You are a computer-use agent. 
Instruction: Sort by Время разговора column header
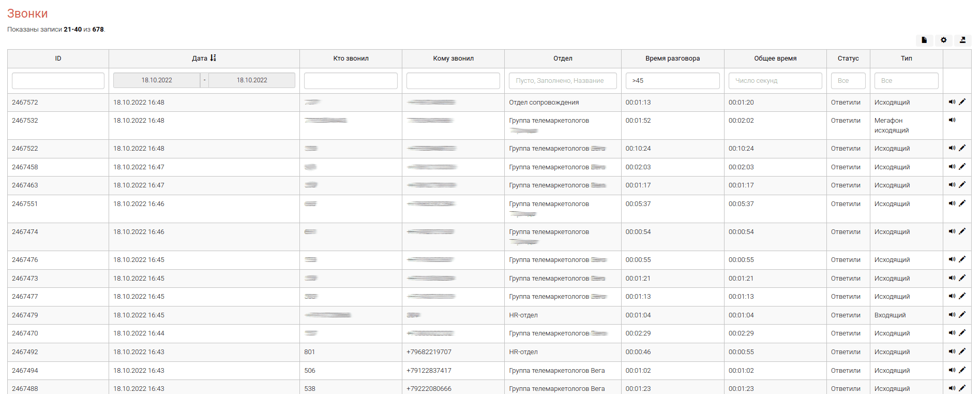[x=672, y=59]
